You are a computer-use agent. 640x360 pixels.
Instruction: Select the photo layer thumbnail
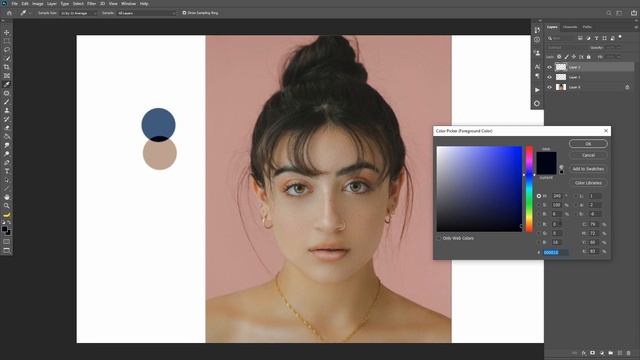point(561,87)
